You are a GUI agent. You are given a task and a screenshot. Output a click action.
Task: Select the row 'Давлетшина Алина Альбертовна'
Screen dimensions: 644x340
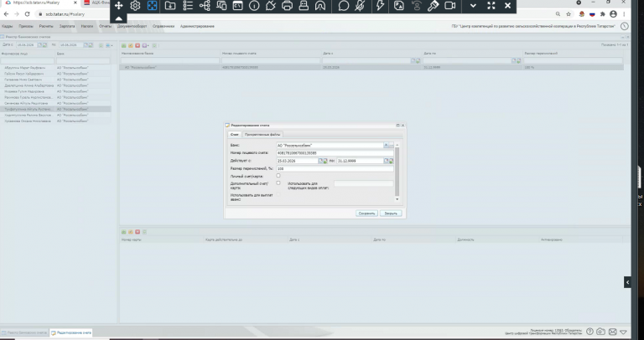[55, 85]
